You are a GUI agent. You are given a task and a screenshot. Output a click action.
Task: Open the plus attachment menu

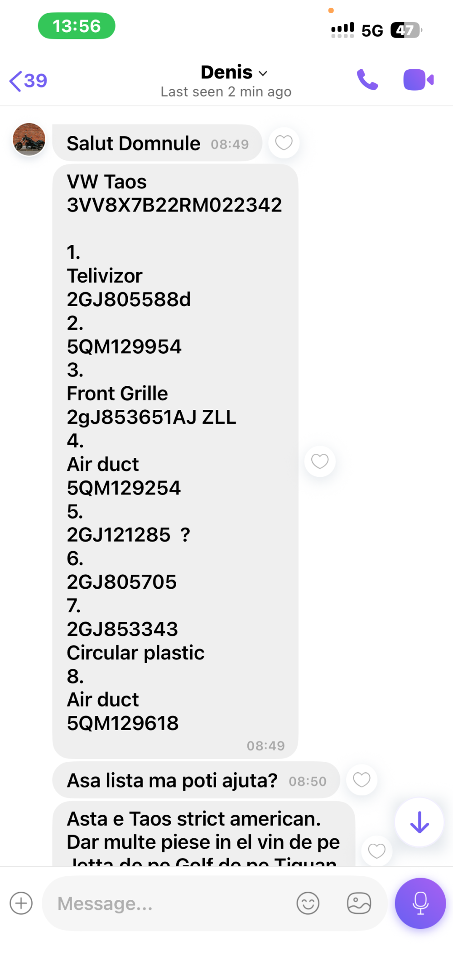pos(21,903)
